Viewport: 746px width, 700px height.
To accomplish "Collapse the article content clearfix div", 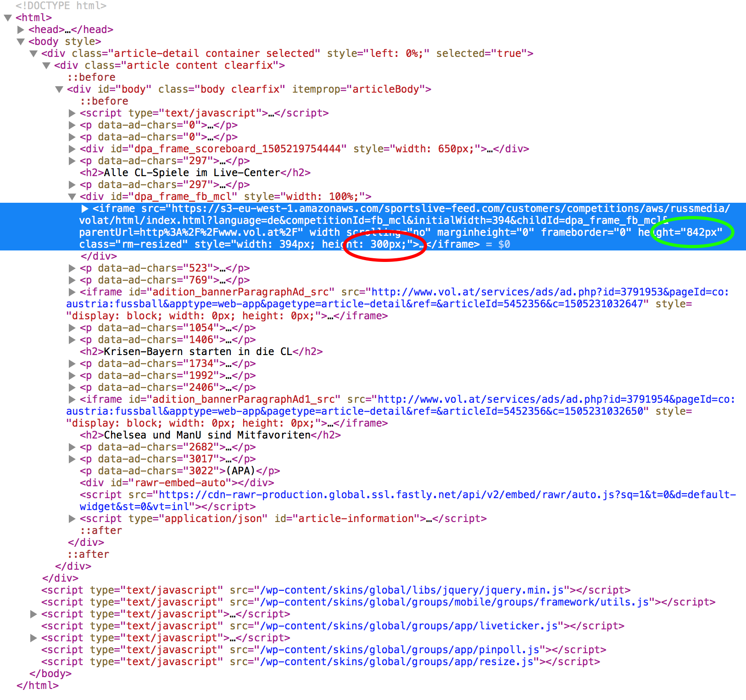I will 46,66.
